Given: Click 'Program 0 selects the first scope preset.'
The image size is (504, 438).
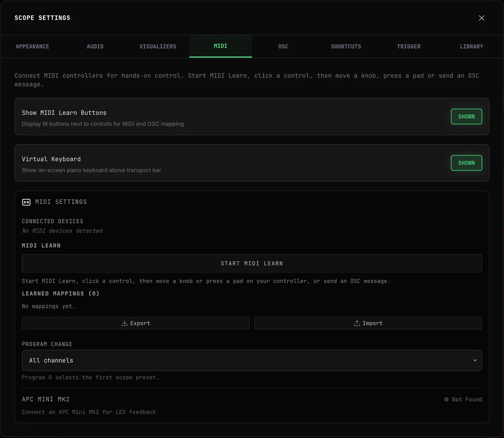Looking at the screenshot, I should (91, 377).
